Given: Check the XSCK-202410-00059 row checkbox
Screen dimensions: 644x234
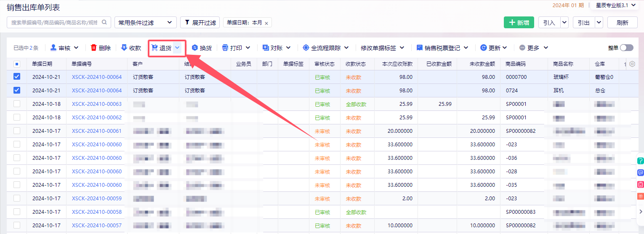Looking at the screenshot, I should (17, 198).
